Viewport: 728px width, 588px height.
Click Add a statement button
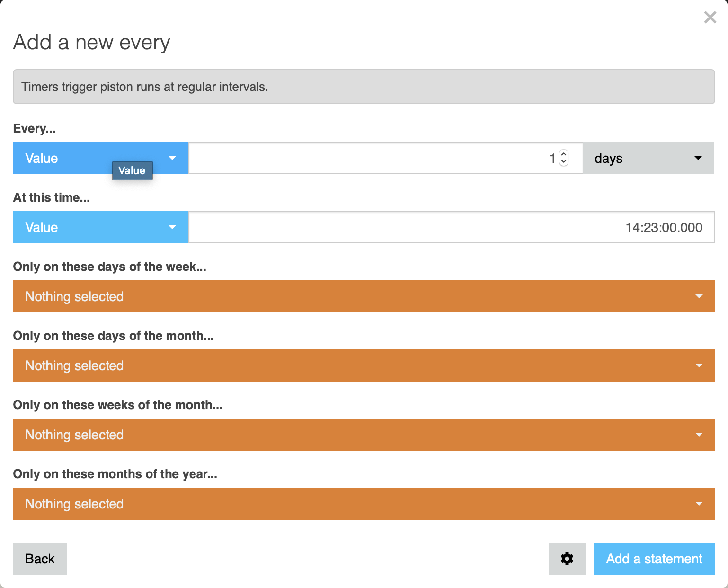click(x=654, y=559)
